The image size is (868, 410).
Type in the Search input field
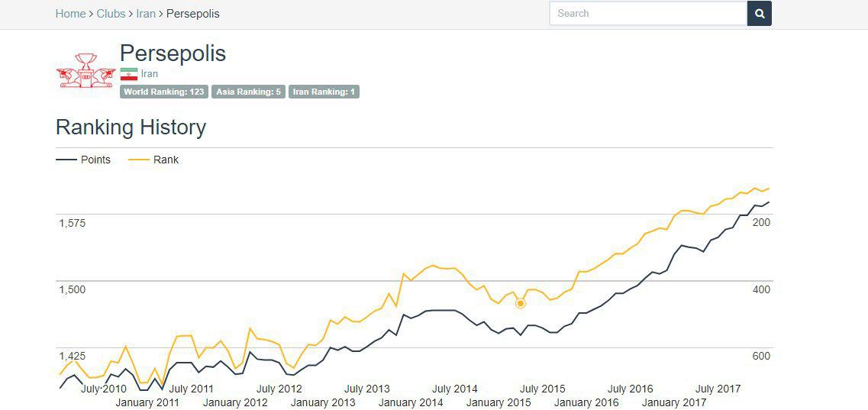[x=647, y=14]
